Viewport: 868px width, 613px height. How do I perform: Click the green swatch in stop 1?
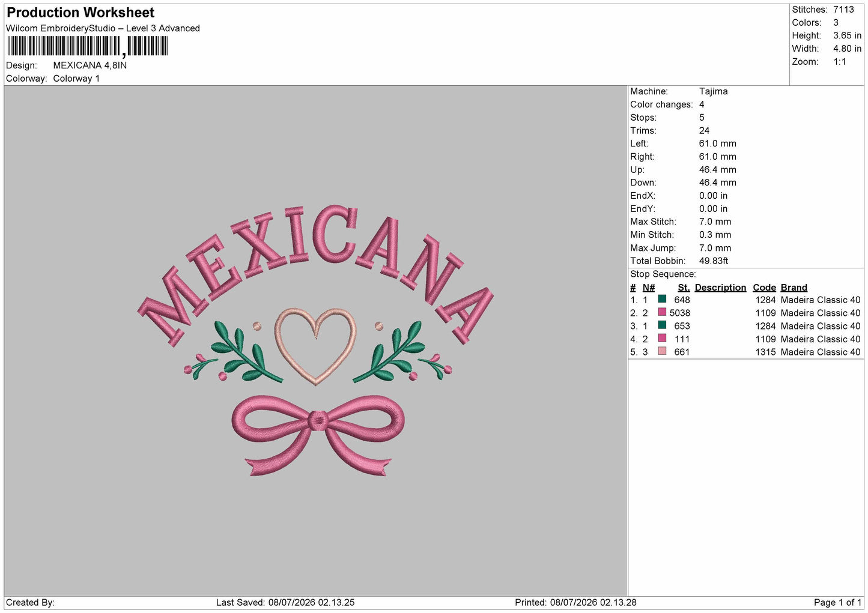[x=662, y=299]
